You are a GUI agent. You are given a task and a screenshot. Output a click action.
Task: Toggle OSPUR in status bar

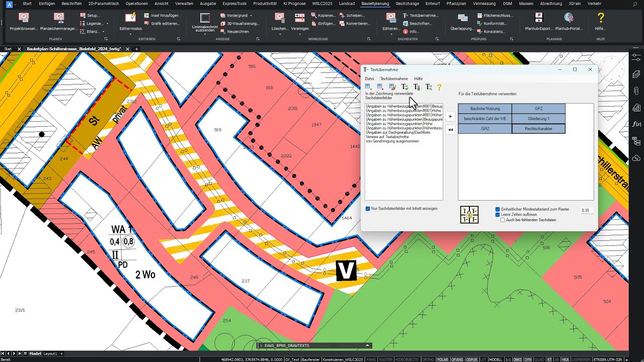click(x=471, y=359)
